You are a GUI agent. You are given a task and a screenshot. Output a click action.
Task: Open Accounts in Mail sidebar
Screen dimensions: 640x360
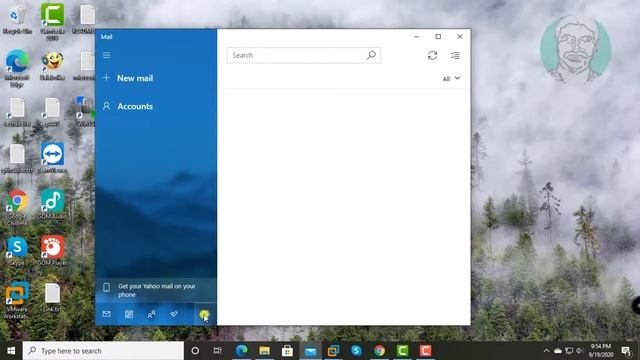[128, 106]
